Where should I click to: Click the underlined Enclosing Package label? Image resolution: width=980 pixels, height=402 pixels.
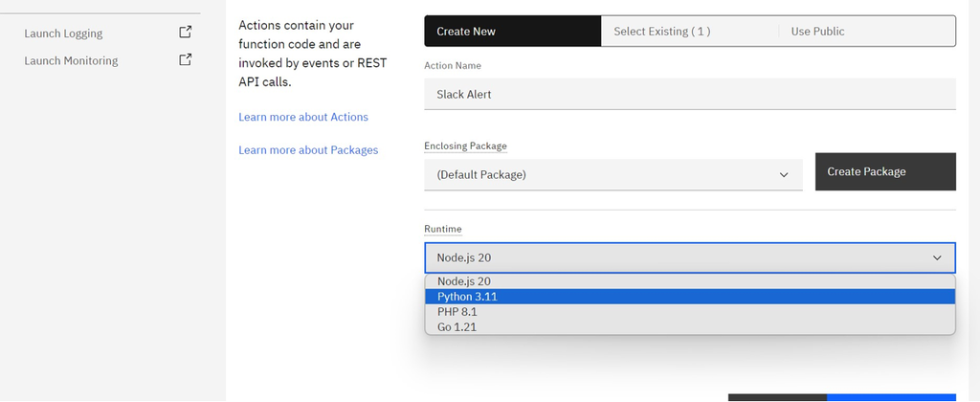[x=465, y=145]
